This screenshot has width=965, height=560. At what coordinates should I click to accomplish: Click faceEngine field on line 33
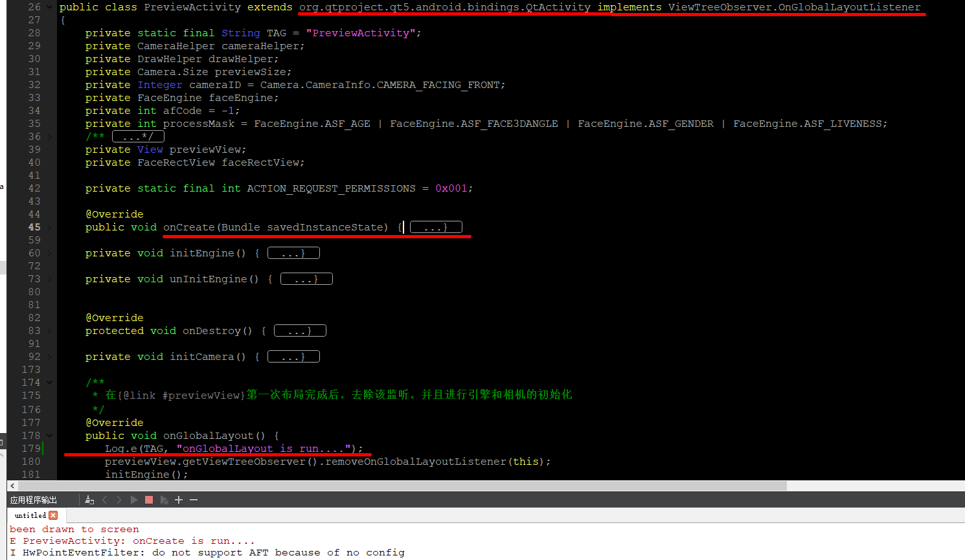pos(241,98)
